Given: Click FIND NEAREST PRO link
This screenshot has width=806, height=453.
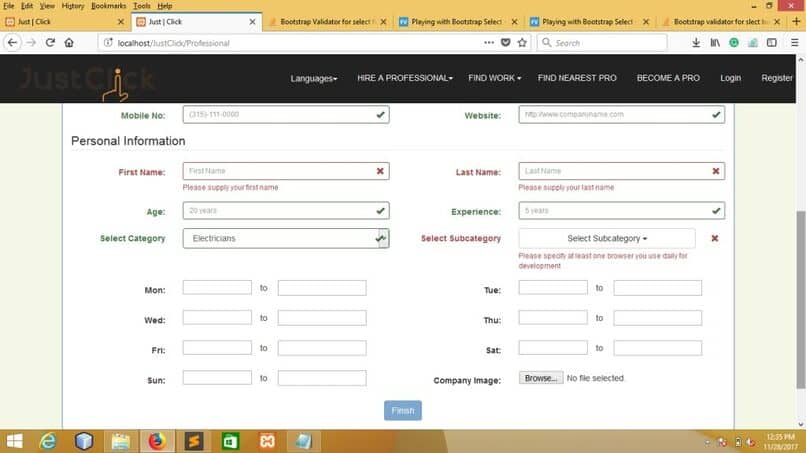Looking at the screenshot, I should pyautogui.click(x=577, y=78).
